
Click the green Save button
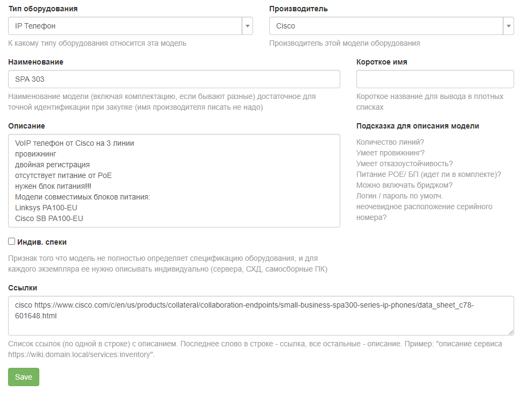tap(24, 377)
